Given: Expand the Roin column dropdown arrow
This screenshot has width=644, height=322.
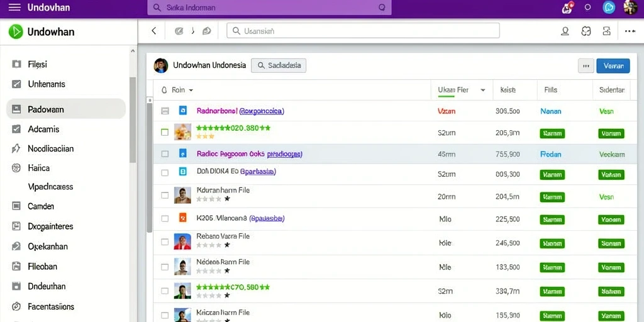Looking at the screenshot, I should tap(191, 90).
